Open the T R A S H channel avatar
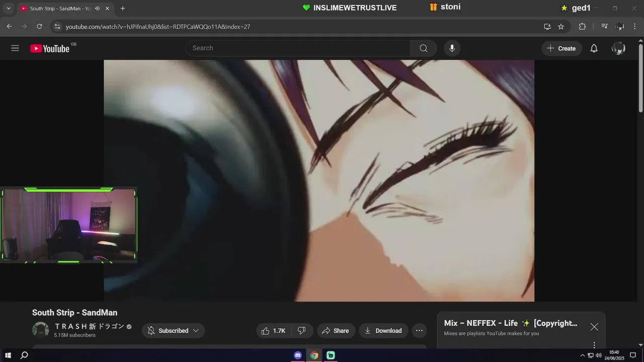The image size is (644, 362). click(41, 330)
